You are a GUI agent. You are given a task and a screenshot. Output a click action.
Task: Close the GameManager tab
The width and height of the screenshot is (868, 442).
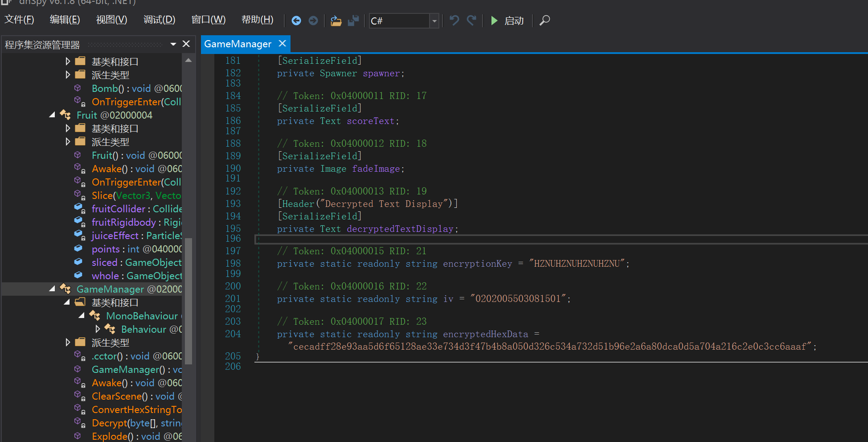pyautogui.click(x=282, y=44)
